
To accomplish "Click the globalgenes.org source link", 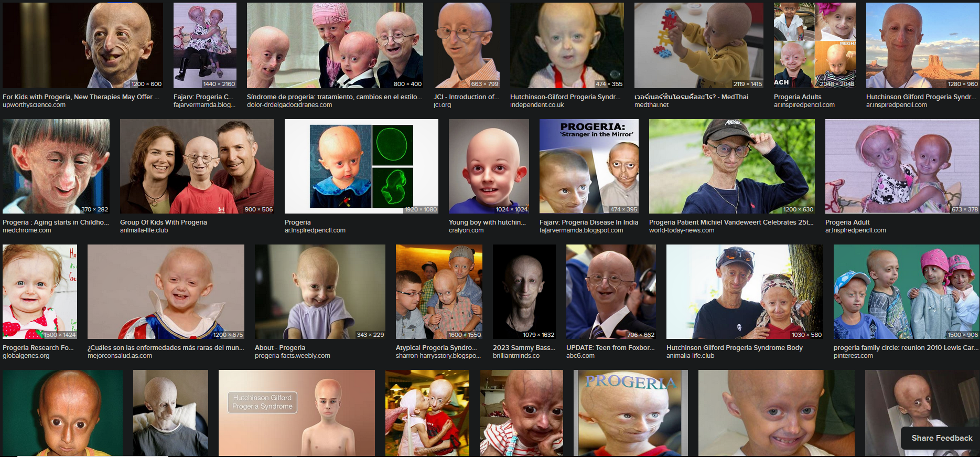I will (26, 356).
